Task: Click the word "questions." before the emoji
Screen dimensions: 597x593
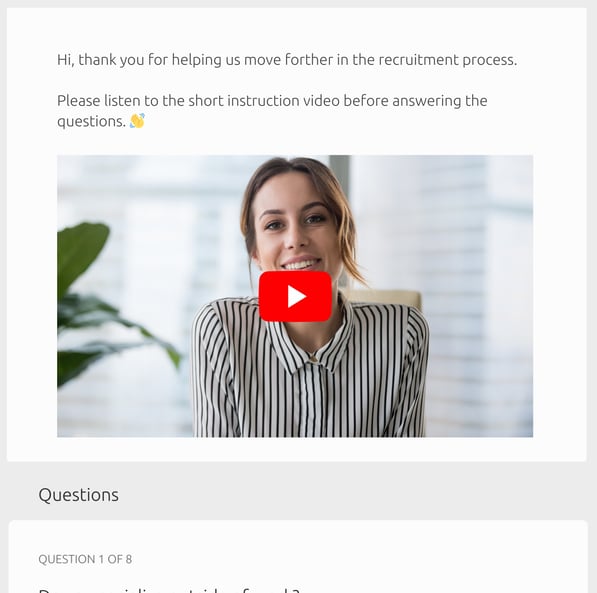Action: point(91,121)
